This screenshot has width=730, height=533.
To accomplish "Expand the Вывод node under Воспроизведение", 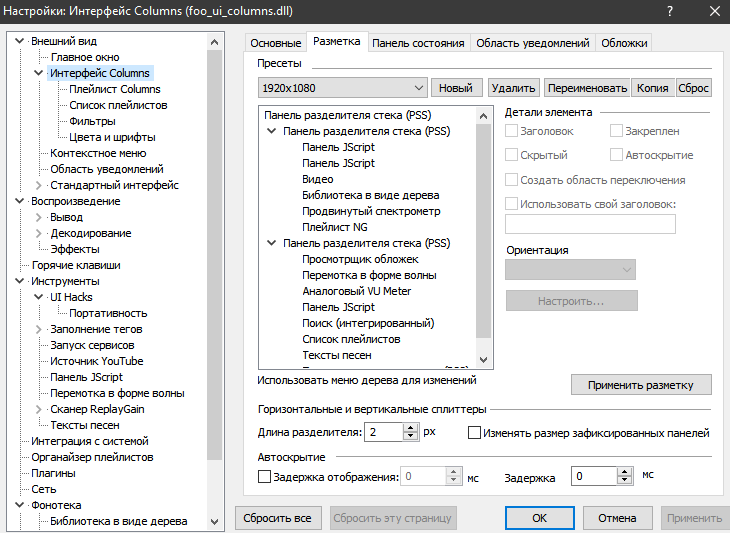I will [x=39, y=217].
